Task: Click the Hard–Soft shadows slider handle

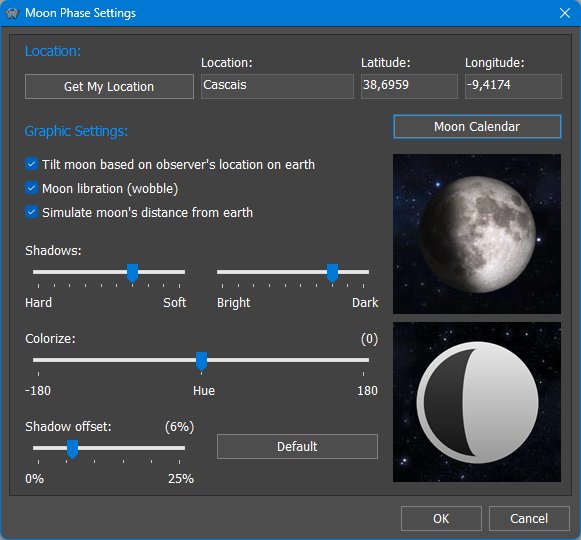Action: tap(132, 273)
